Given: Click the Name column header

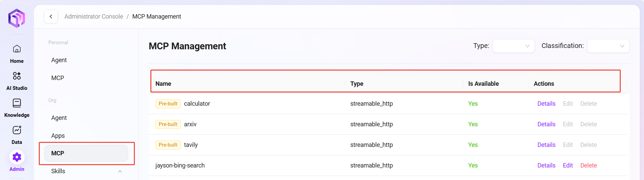Looking at the screenshot, I should click(x=163, y=84).
